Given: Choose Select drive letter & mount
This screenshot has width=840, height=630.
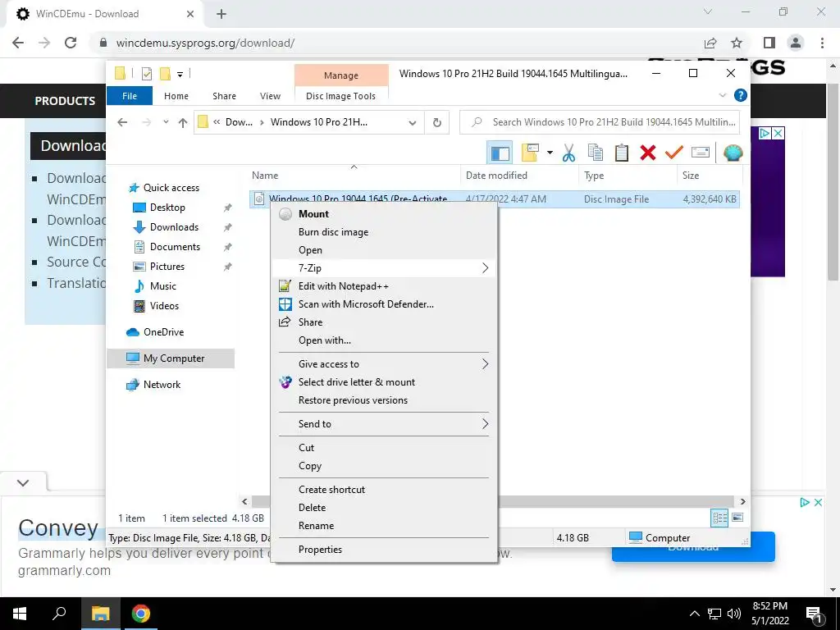Looking at the screenshot, I should click(385, 382).
